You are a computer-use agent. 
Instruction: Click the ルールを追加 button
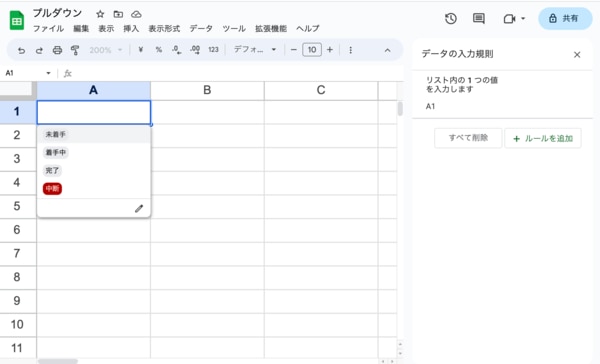click(x=543, y=138)
